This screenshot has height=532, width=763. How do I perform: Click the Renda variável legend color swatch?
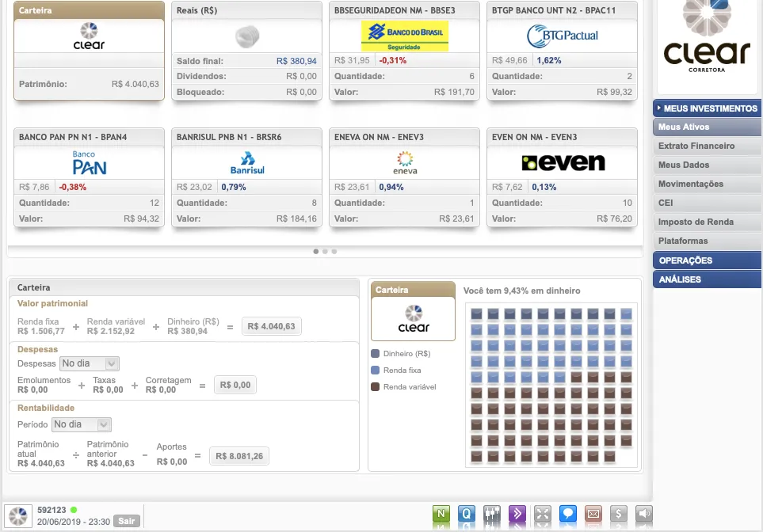pos(376,387)
